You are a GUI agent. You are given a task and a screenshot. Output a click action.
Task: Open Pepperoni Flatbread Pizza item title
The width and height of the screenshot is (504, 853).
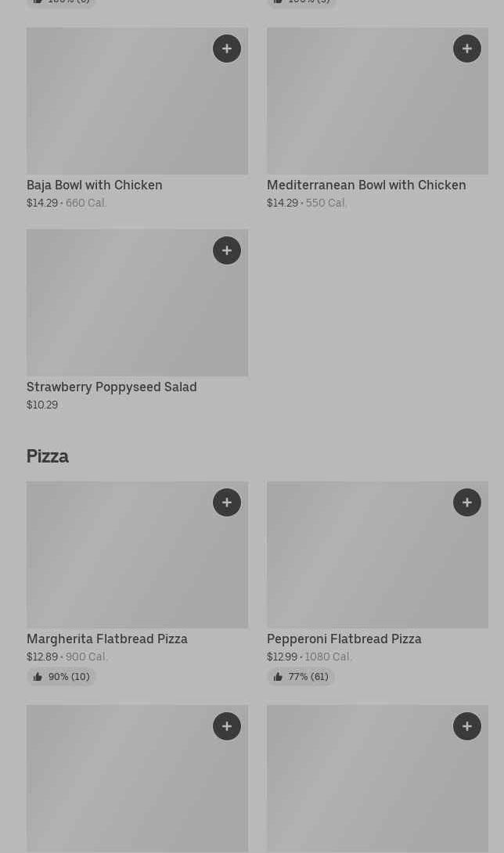(344, 639)
